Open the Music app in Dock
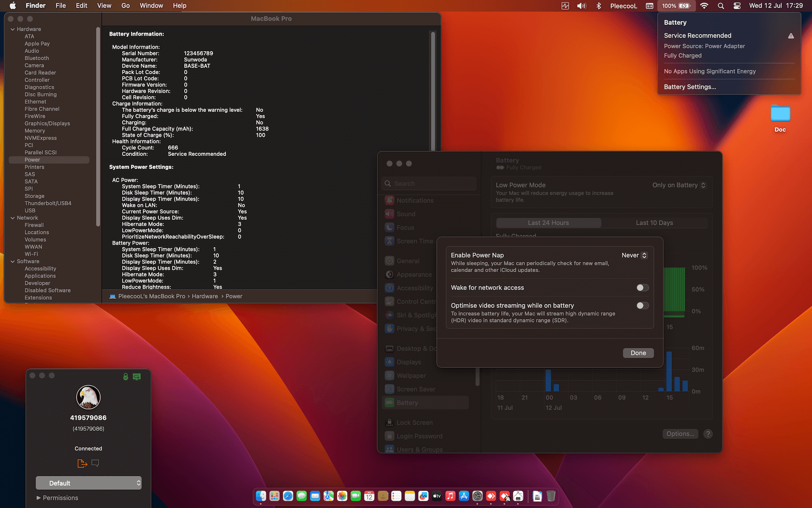The height and width of the screenshot is (508, 812). [450, 496]
